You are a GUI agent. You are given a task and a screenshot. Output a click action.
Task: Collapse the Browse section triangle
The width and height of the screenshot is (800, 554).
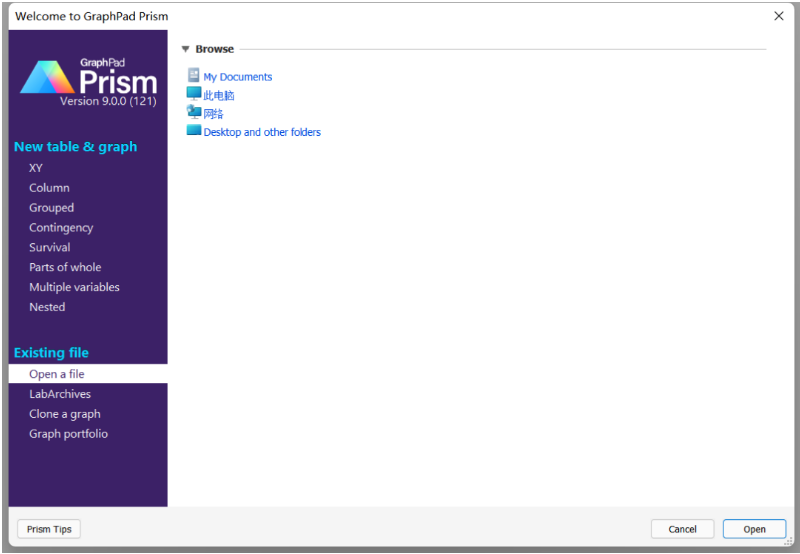point(186,49)
